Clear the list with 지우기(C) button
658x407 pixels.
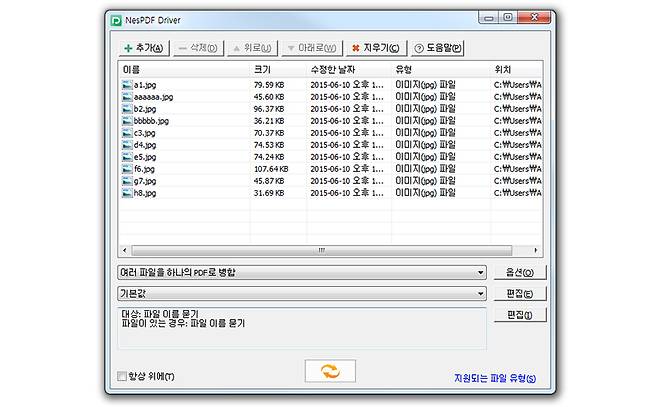376,48
